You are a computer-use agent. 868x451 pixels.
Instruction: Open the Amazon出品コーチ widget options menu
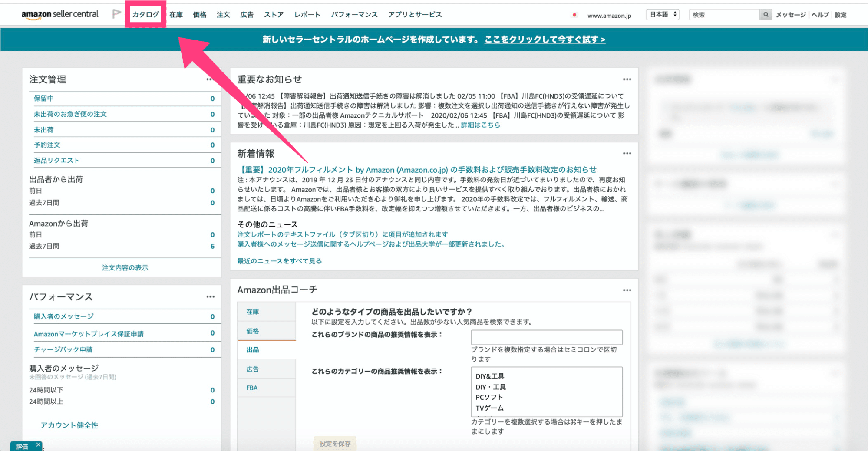tap(627, 290)
